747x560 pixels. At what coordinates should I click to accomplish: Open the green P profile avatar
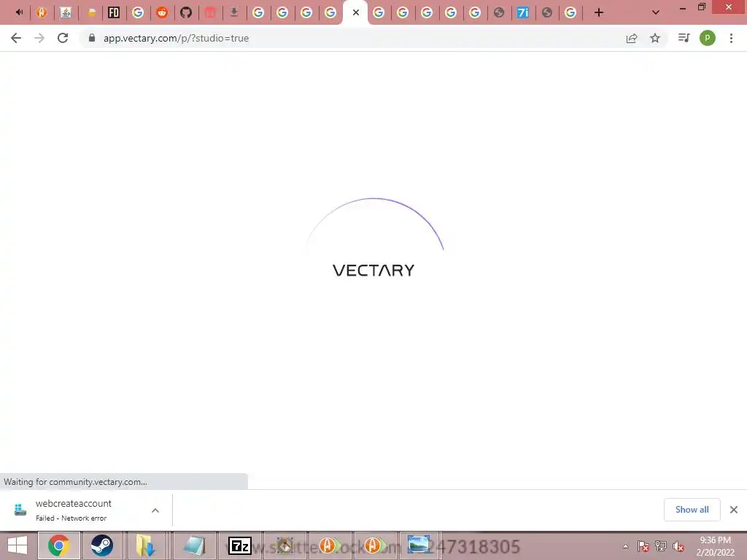click(708, 38)
